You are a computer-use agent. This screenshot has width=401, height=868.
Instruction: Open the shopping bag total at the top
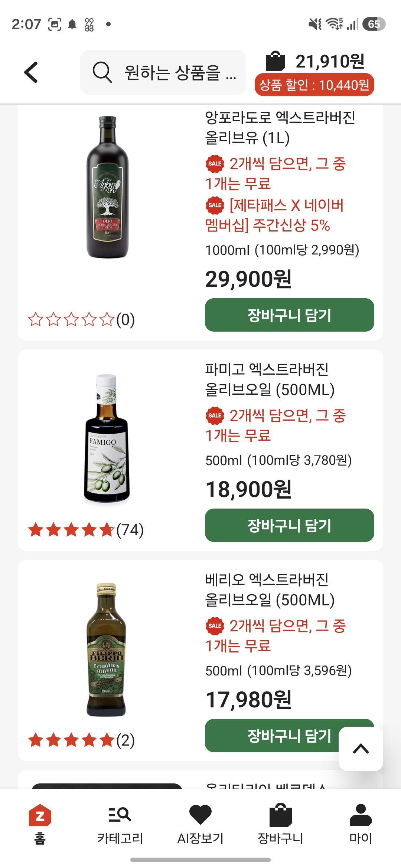(315, 61)
